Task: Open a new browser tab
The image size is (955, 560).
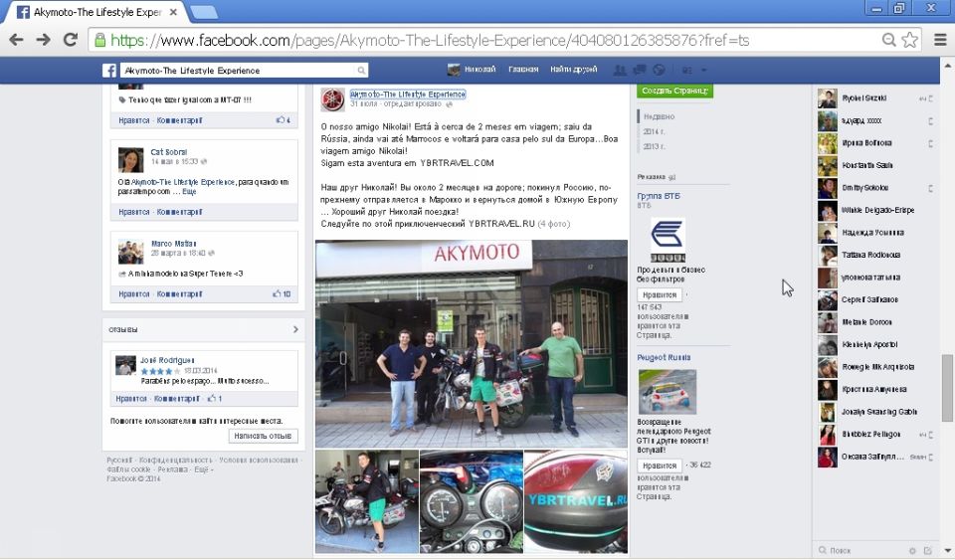Action: point(203,12)
